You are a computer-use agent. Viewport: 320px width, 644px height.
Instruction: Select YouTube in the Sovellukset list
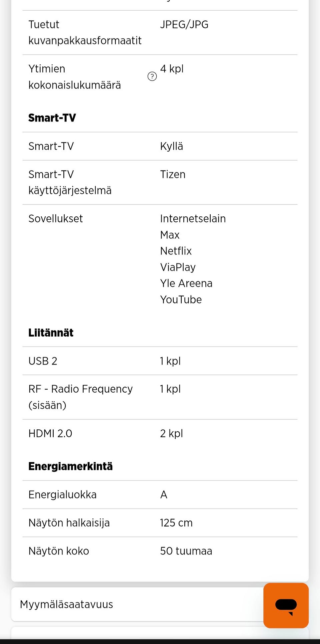click(x=181, y=300)
